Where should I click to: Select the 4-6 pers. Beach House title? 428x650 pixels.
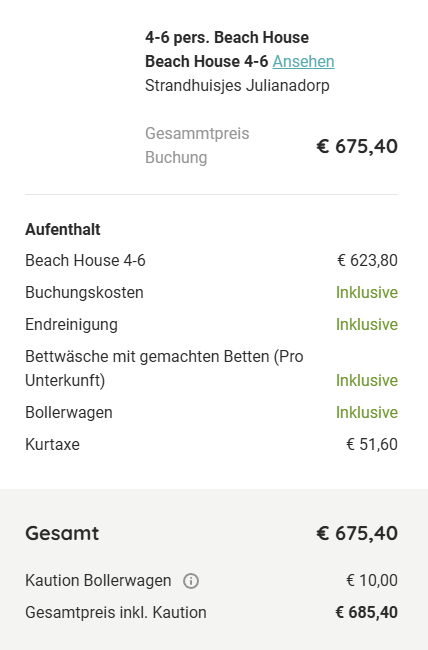coord(227,37)
